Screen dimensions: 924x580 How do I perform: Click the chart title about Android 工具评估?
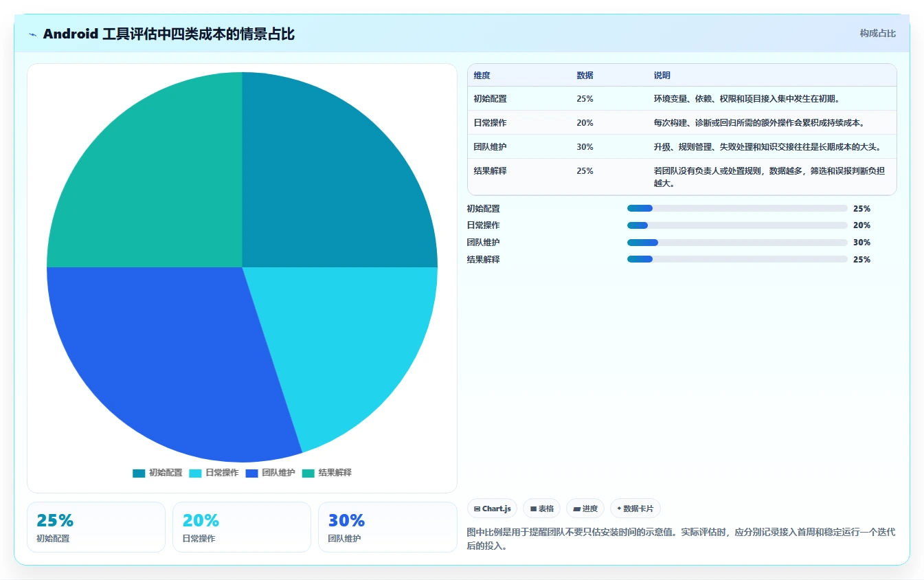[169, 34]
